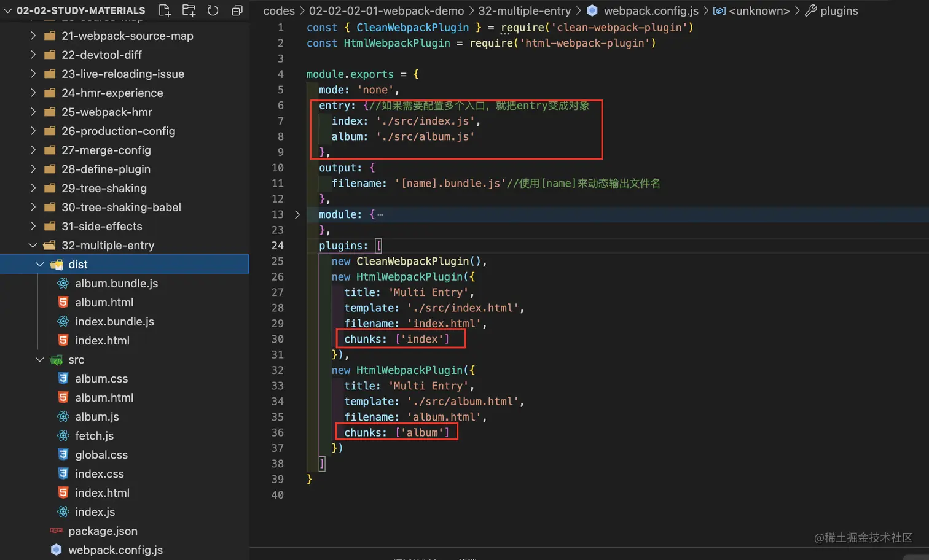
Task: Collapse all folders in Explorer
Action: 237,10
